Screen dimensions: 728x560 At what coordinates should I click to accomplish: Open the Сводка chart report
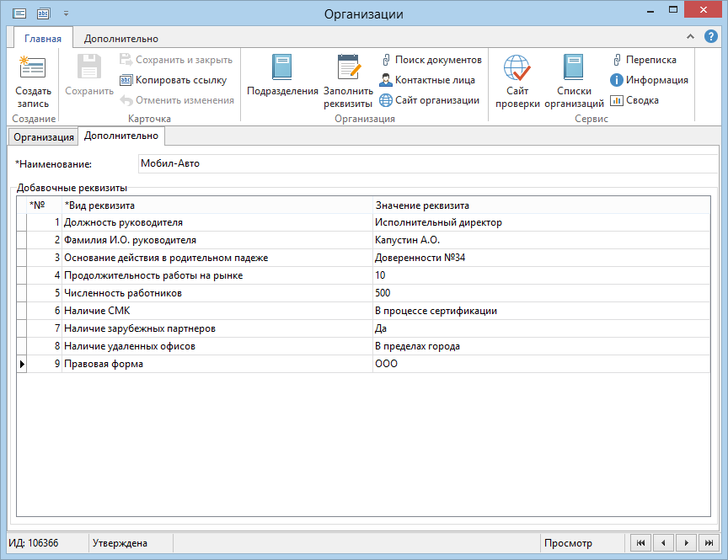tap(634, 100)
